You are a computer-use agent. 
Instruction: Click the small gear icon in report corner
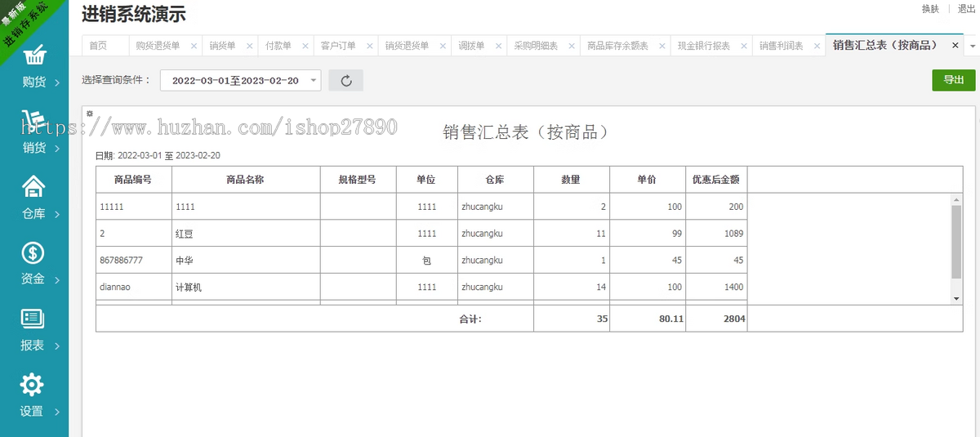tap(90, 114)
